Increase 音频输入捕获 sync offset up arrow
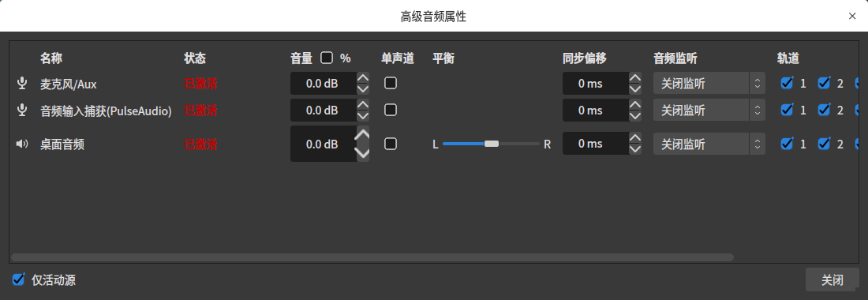 [x=635, y=105]
